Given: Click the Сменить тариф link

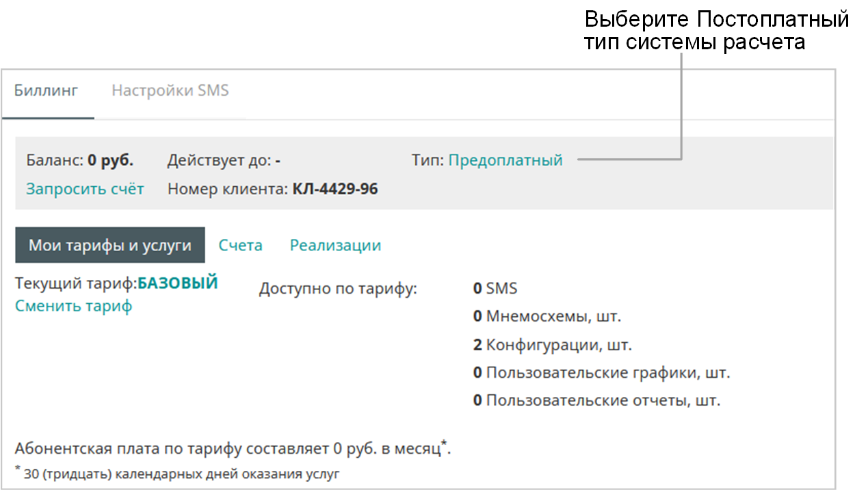Looking at the screenshot, I should pyautogui.click(x=74, y=306).
